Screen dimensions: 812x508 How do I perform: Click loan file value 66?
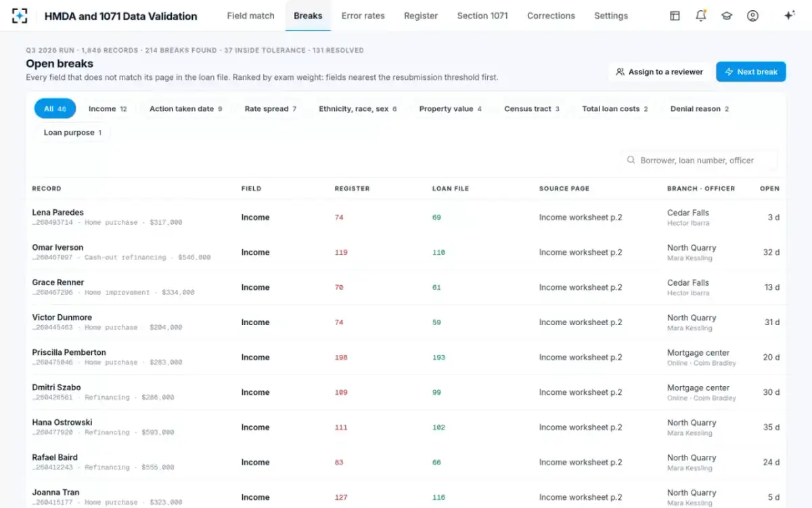click(x=436, y=463)
